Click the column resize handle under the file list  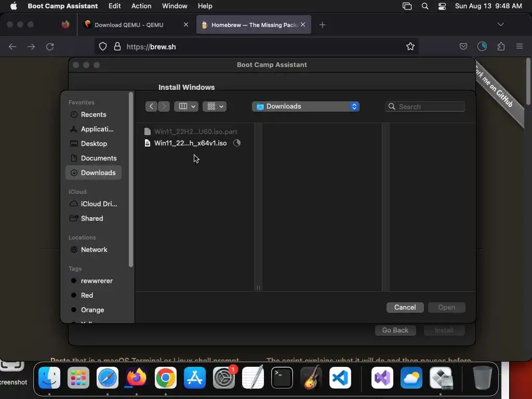coord(258,288)
